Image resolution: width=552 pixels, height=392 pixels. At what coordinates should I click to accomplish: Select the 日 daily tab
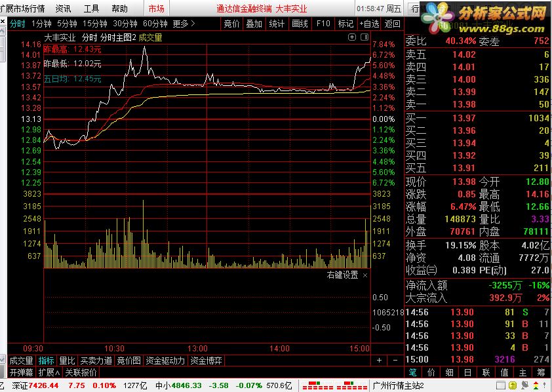point(468,372)
